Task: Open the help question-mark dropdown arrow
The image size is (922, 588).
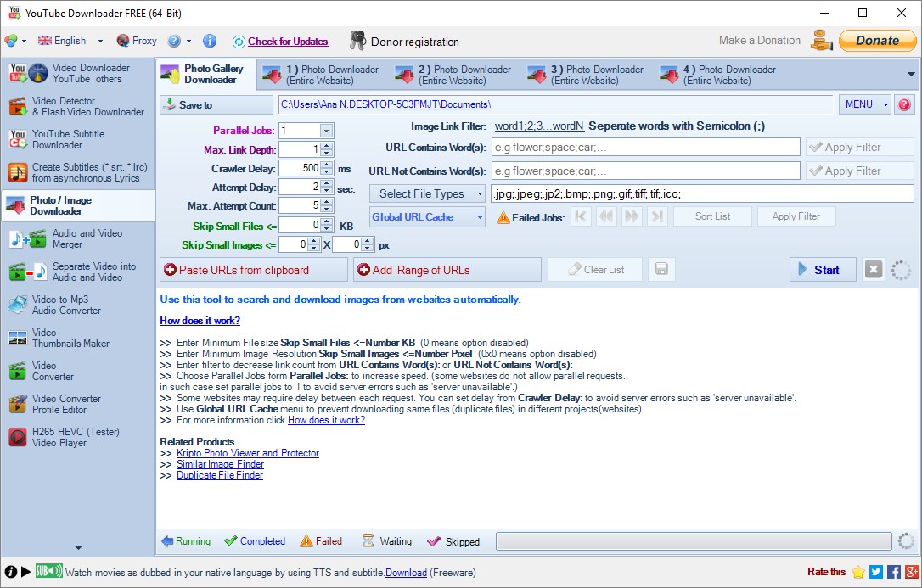Action: [188, 41]
